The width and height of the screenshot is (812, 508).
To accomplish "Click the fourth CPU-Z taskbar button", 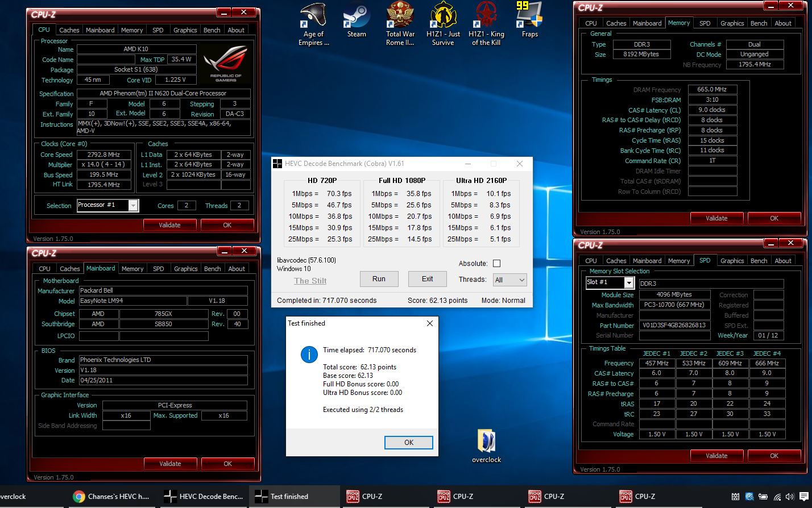I will pos(658,496).
